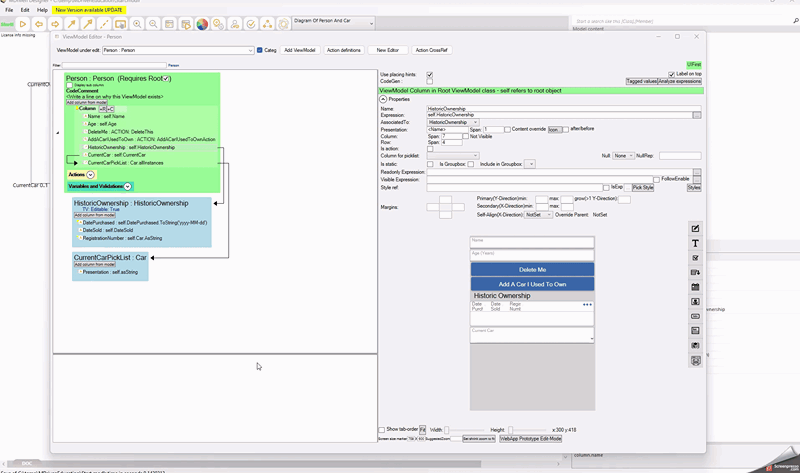Toggle the 'Use placing hints' checkbox
Screen dimensions: 800x473
point(430,74)
